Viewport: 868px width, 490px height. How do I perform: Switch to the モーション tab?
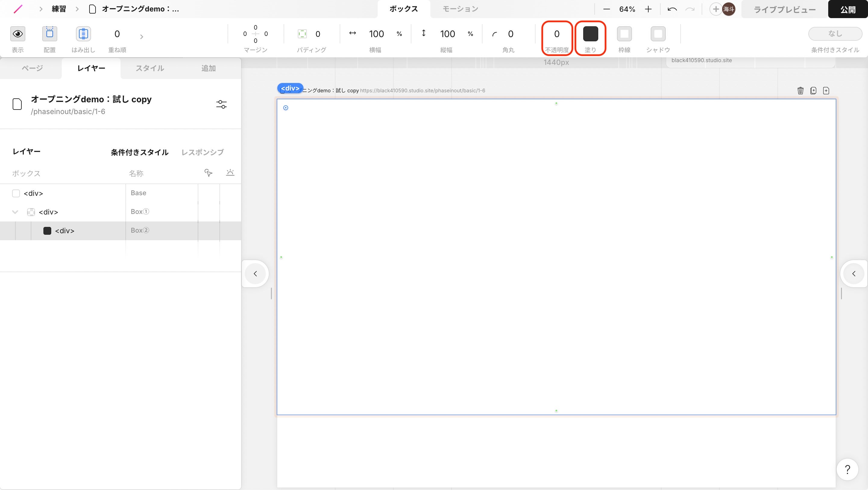coord(460,9)
